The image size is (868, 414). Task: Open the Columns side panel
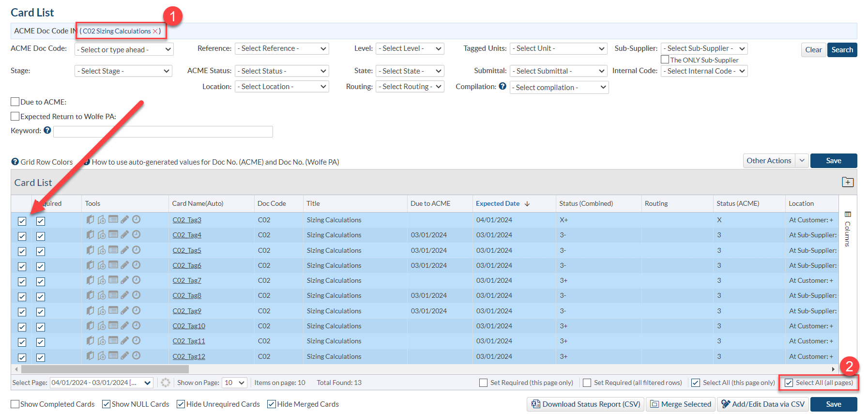click(x=848, y=229)
